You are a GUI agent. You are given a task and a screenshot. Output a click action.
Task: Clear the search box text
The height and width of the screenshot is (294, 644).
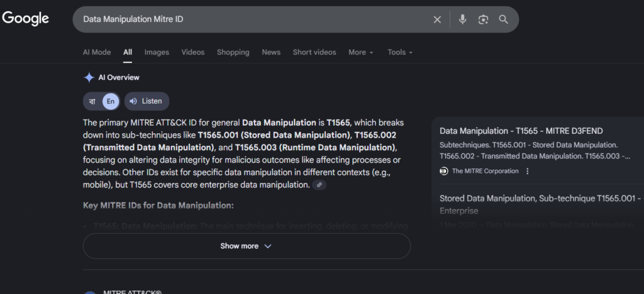click(437, 19)
